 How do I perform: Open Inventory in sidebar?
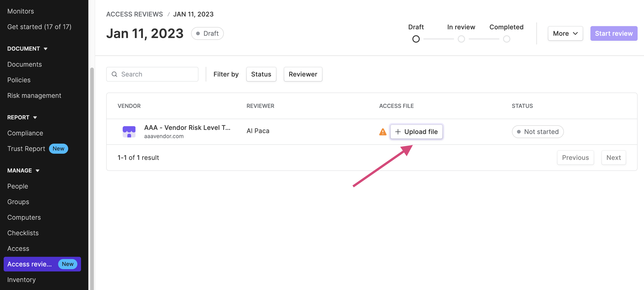[x=21, y=280]
